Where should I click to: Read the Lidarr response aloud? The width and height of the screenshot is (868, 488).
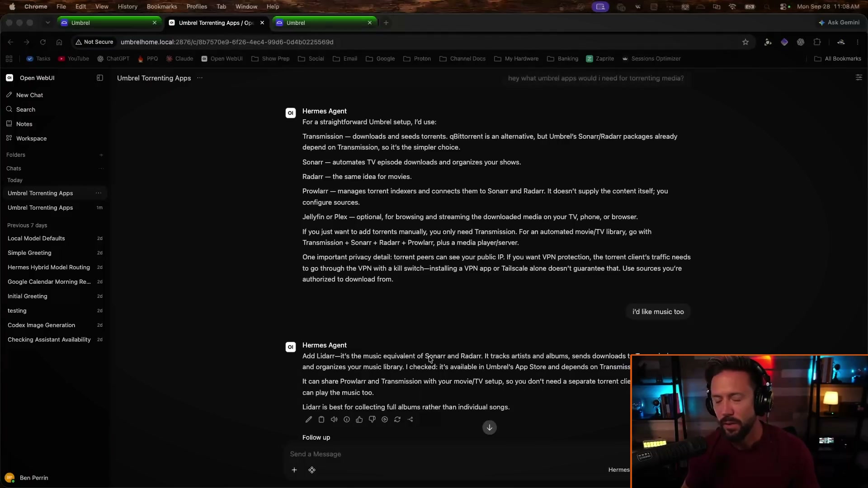pyautogui.click(x=334, y=419)
